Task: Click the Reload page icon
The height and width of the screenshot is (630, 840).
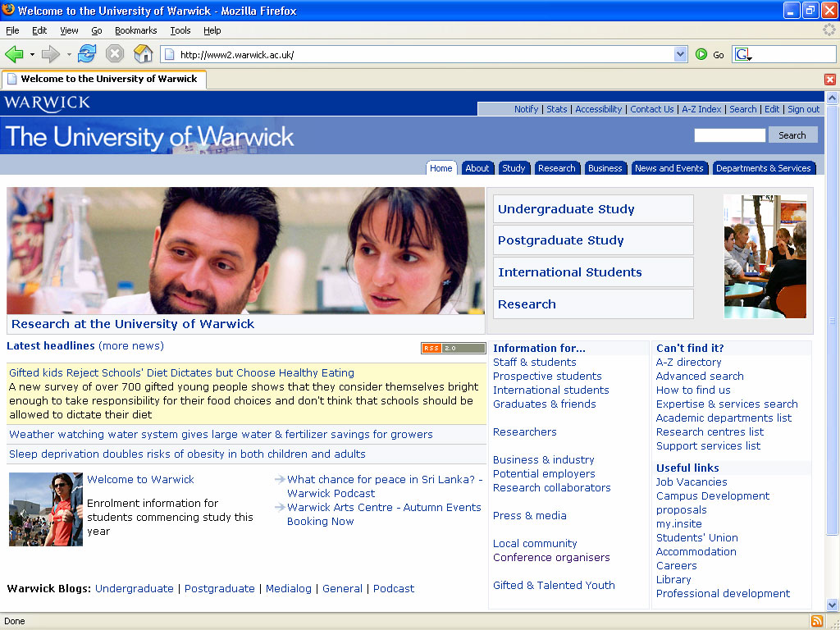Action: click(x=87, y=54)
